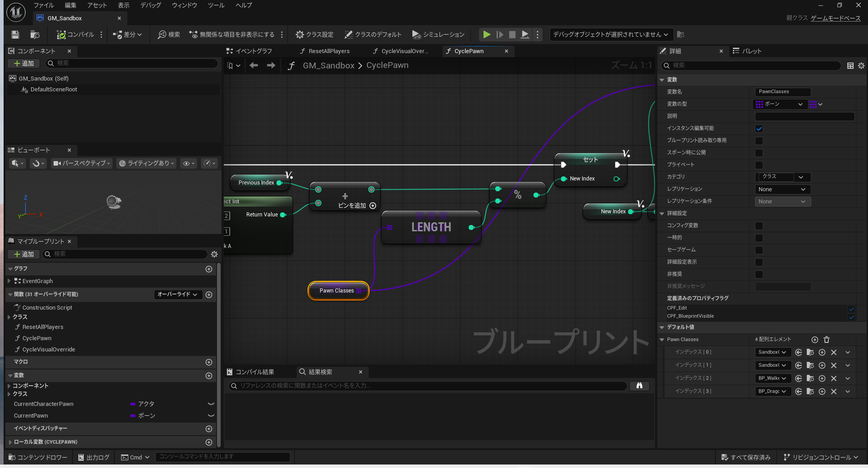This screenshot has height=468, width=868.
Task: Toggle the インスタンス編集可能 checkbox
Action: point(759,129)
